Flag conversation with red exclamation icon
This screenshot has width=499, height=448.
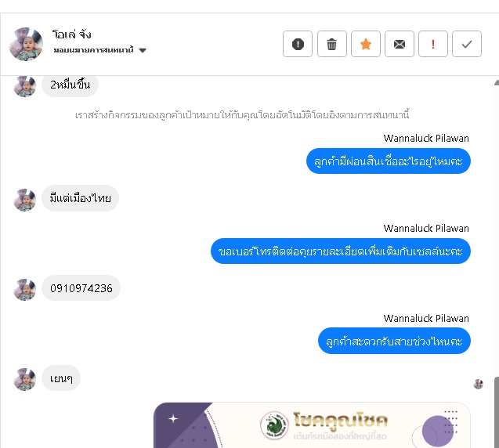(433, 44)
